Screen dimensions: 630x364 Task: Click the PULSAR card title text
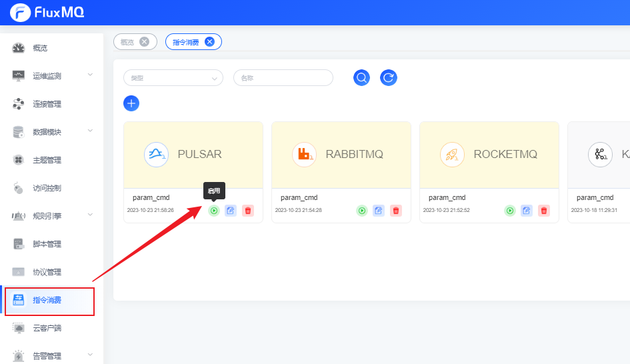tap(200, 154)
